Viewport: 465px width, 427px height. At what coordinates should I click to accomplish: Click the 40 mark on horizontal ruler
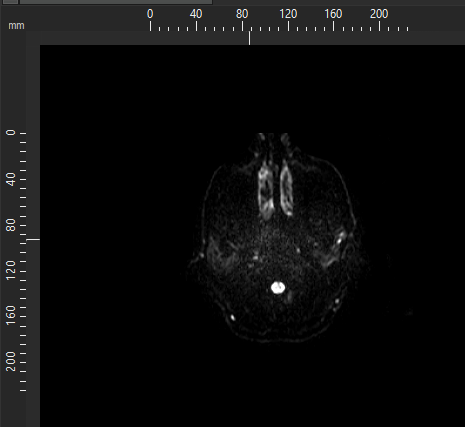(x=196, y=14)
